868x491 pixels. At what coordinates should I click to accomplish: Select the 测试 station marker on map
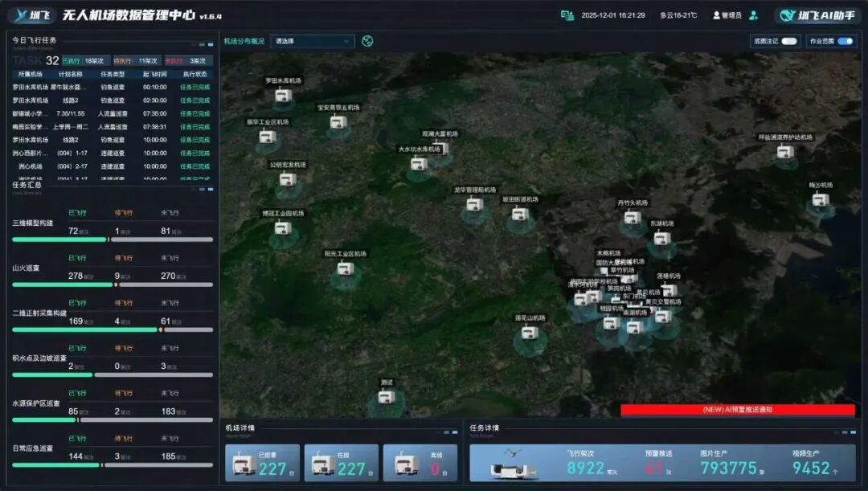(386, 396)
